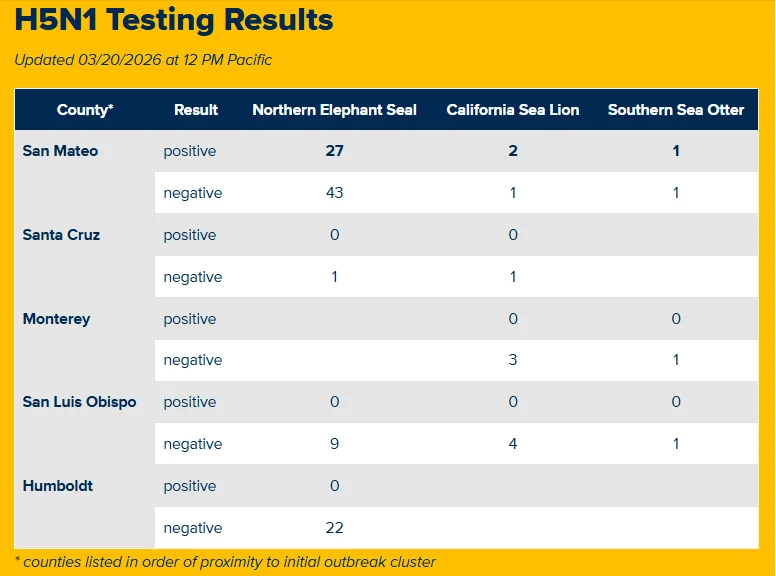Click the Humboldt county label

pyautogui.click(x=58, y=486)
